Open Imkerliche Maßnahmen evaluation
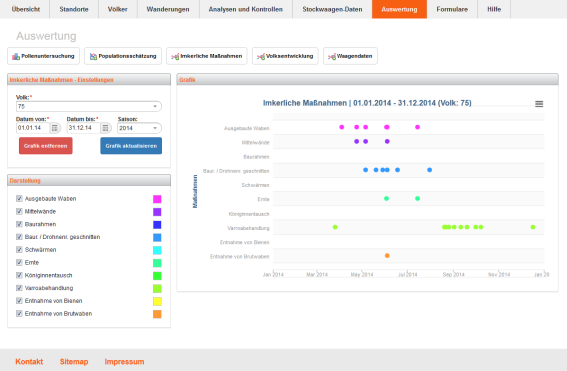 point(206,56)
